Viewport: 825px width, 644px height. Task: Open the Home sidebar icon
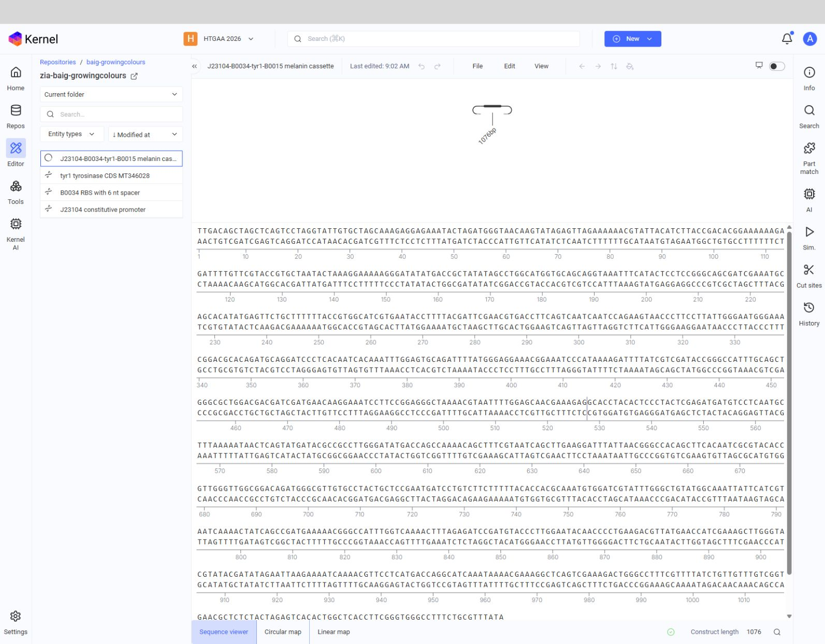(x=16, y=79)
